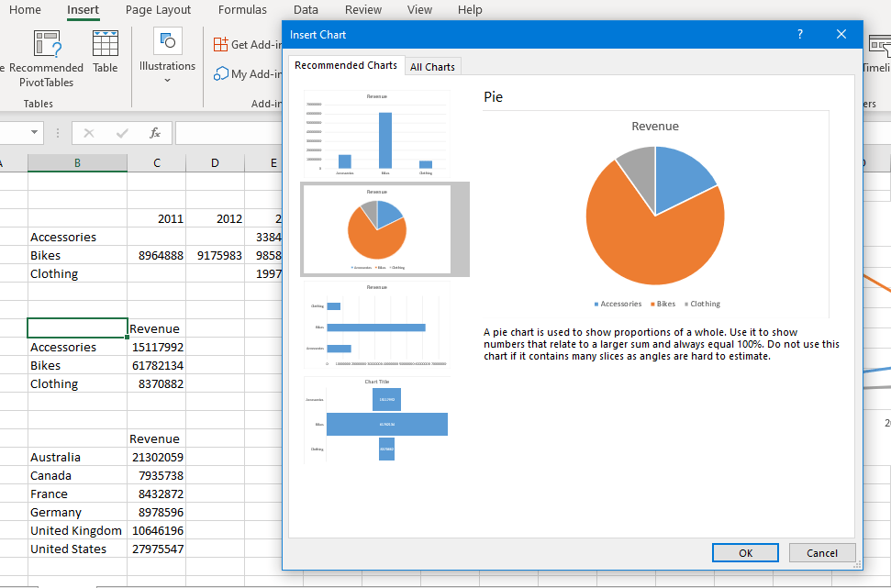Open the Formulas ribbon tab
Screen dimensions: 891x588
point(242,10)
